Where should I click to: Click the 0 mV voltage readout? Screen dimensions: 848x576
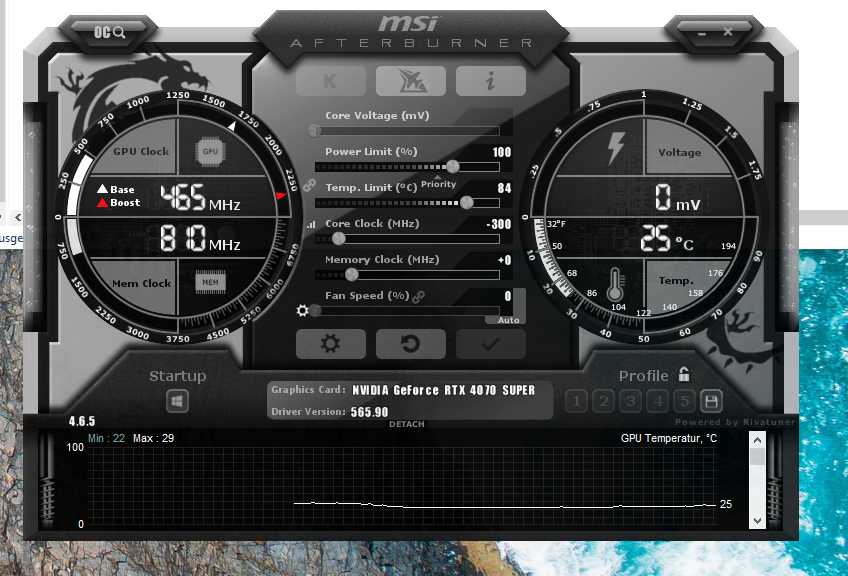[x=677, y=197]
